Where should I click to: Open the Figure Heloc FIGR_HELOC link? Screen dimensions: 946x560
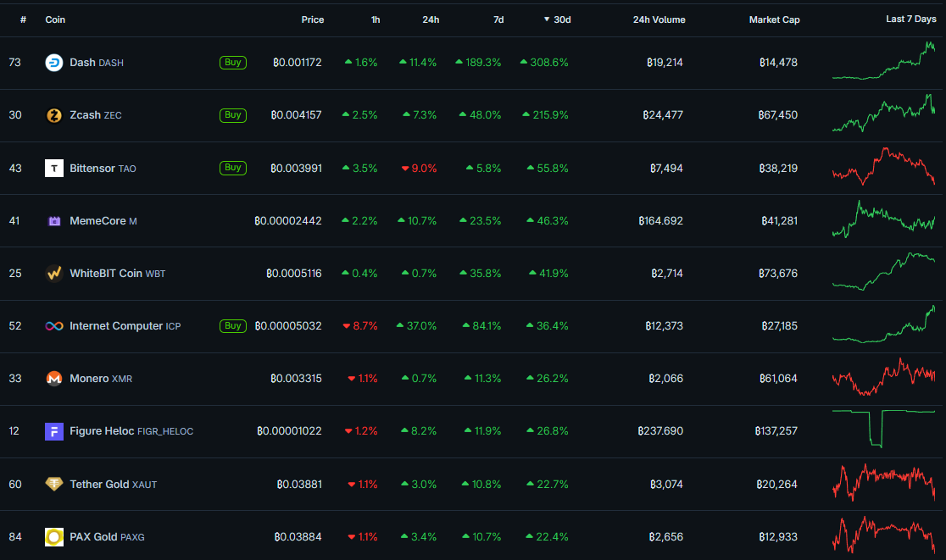pos(131,431)
